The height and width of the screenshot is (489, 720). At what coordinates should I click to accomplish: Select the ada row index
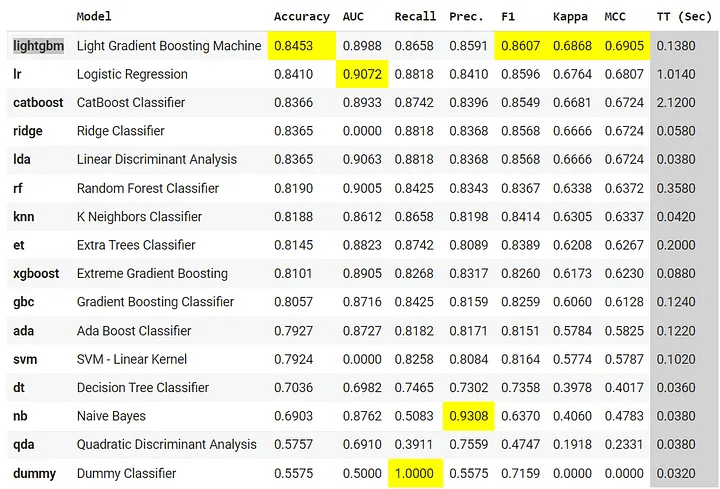23,331
